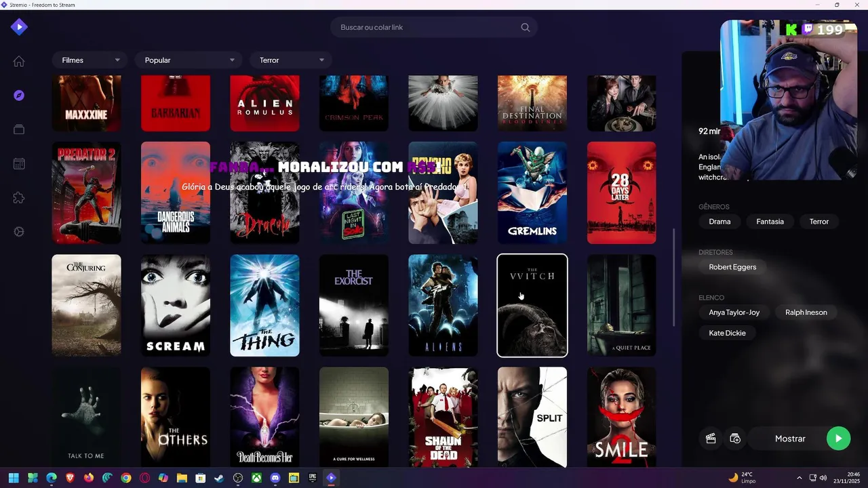
Task: Select the Smile 2 poster
Action: tap(621, 417)
